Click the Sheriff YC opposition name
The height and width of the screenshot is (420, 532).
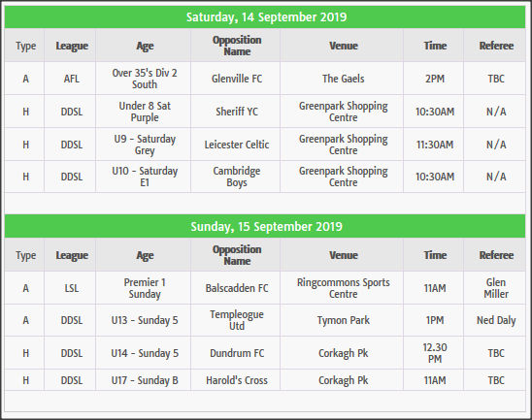[x=237, y=112]
